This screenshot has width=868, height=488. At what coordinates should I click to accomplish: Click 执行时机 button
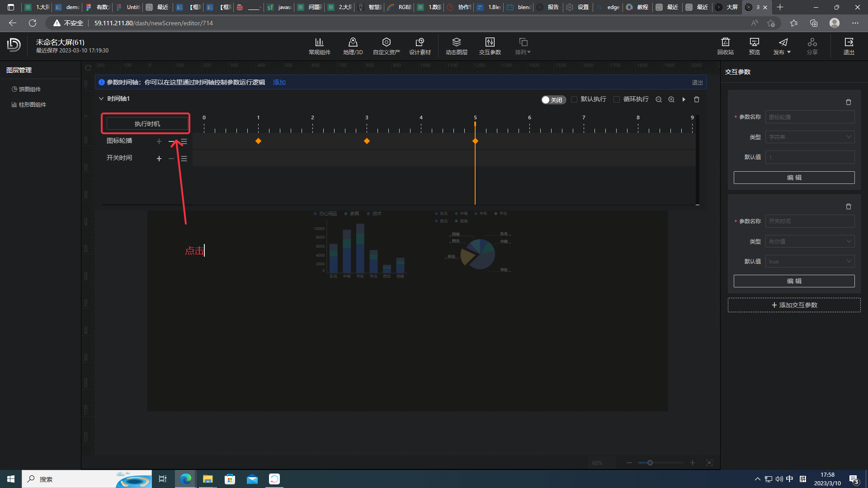[147, 124]
